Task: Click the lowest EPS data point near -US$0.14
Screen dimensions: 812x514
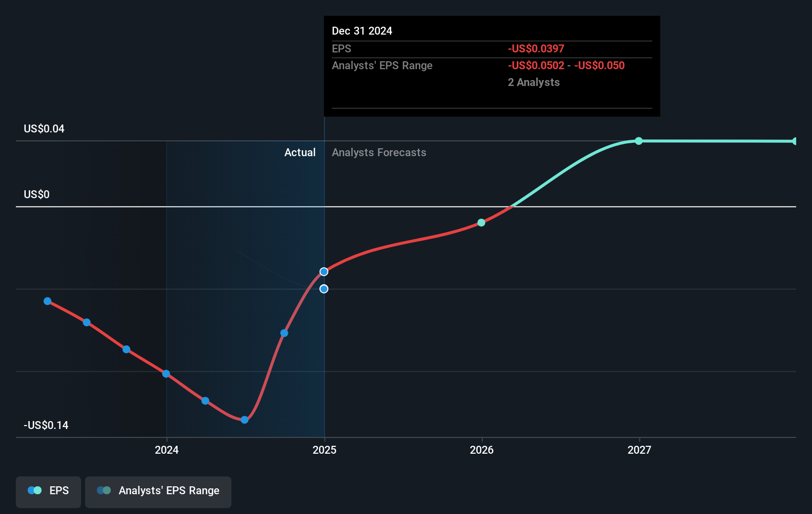Action: coord(244,420)
